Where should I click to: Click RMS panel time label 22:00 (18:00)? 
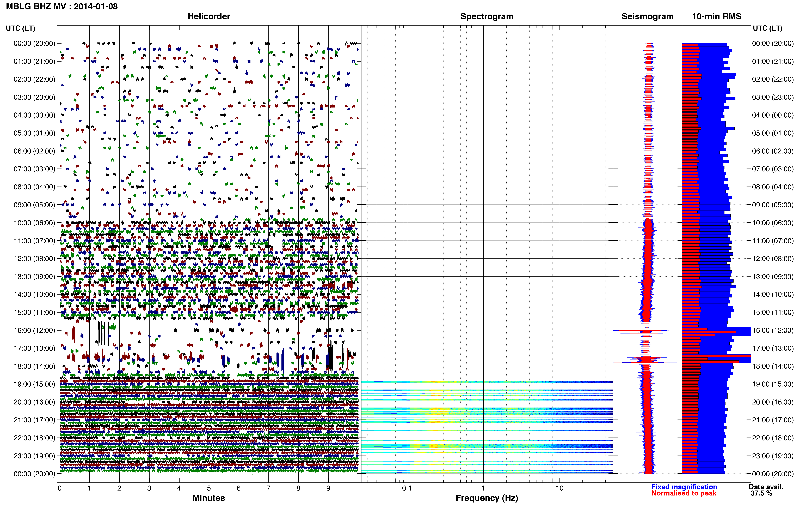tap(773, 438)
